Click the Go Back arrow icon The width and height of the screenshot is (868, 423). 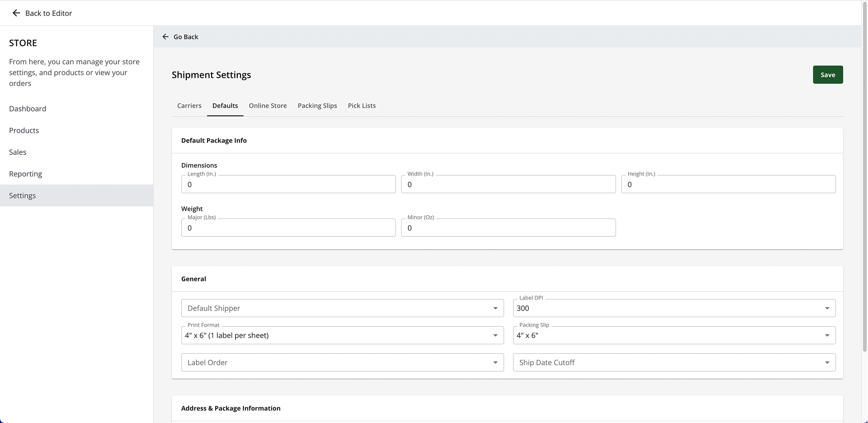(x=165, y=37)
